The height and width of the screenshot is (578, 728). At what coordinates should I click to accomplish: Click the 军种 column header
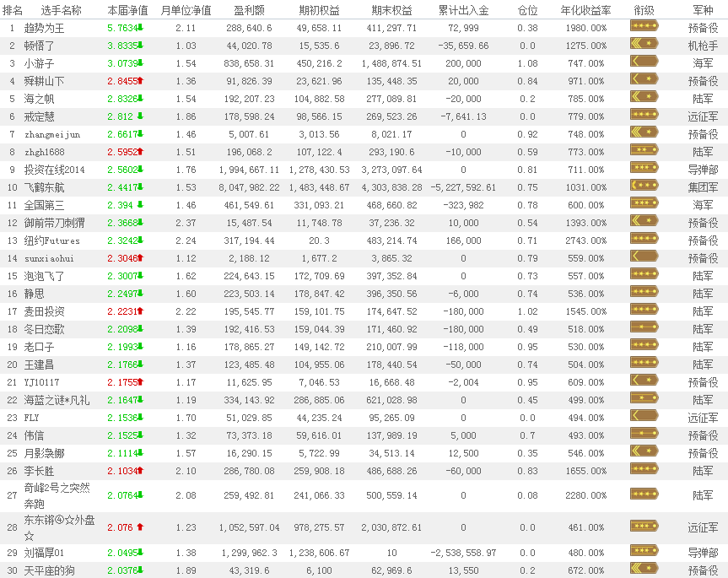click(x=703, y=10)
